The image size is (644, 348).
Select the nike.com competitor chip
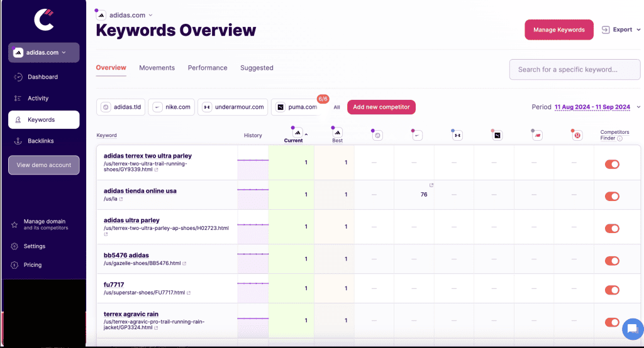171,107
